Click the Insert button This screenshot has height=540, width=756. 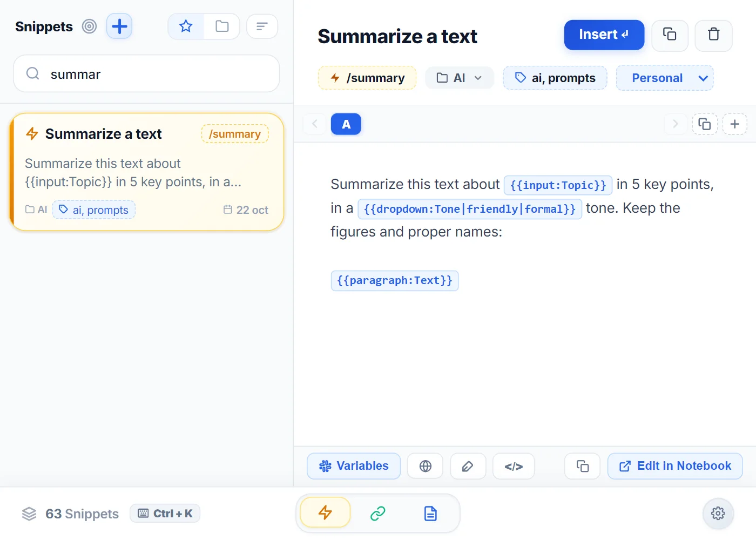point(604,35)
